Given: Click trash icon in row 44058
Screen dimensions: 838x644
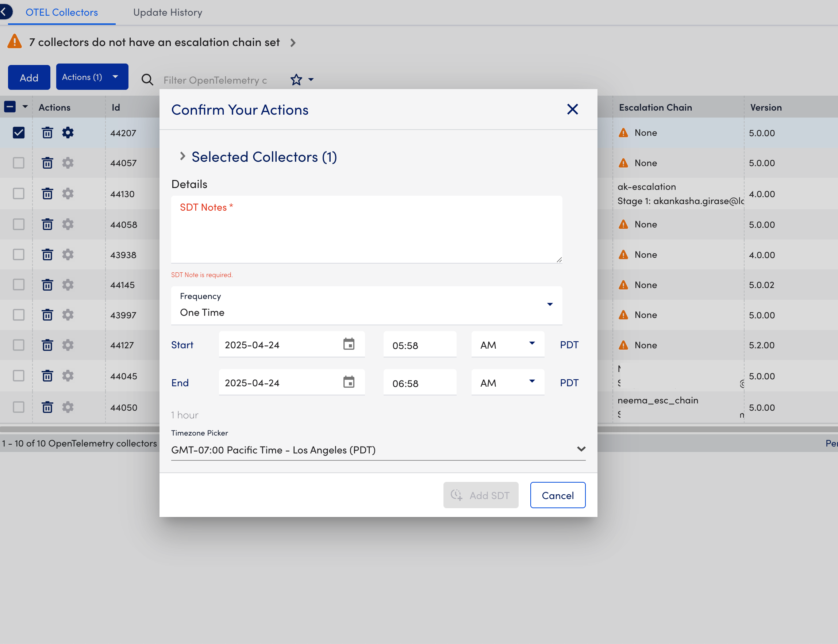Looking at the screenshot, I should point(47,224).
